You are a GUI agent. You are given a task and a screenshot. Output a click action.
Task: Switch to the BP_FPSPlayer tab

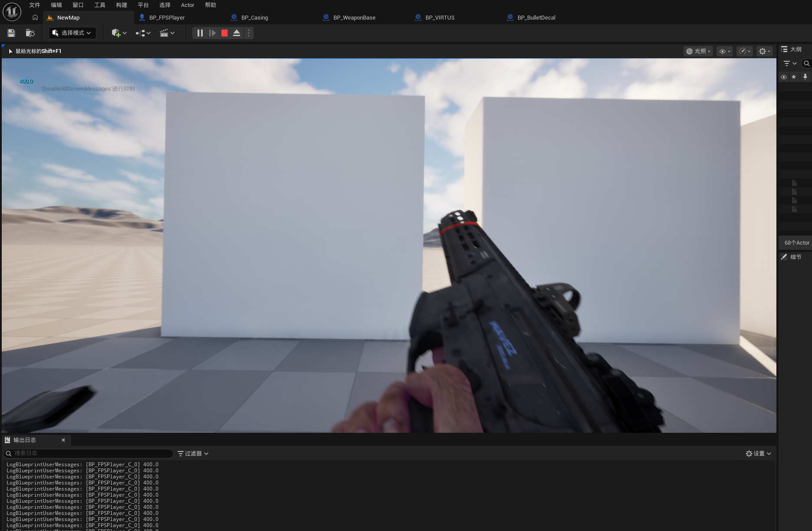pyautogui.click(x=167, y=18)
